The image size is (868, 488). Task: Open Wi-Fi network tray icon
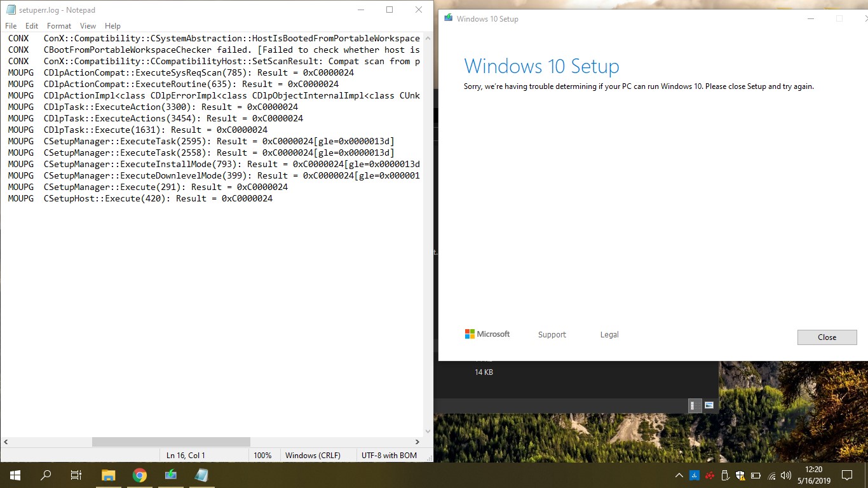771,475
